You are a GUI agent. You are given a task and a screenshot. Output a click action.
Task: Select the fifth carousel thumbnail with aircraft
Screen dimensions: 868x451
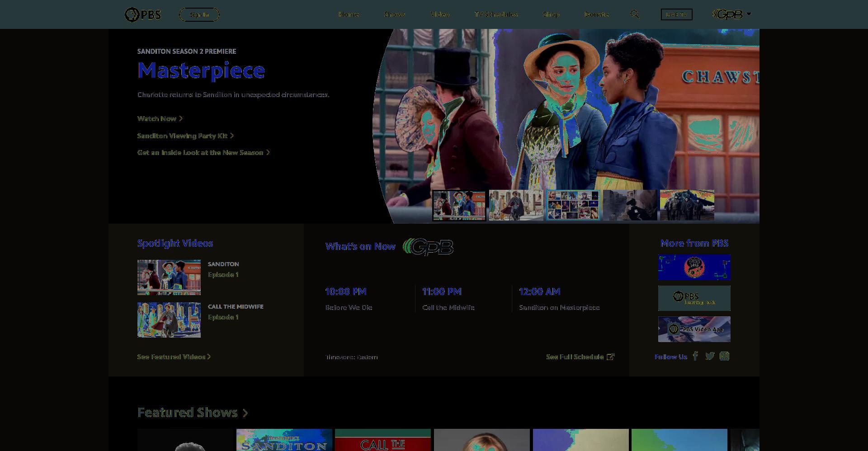click(687, 205)
